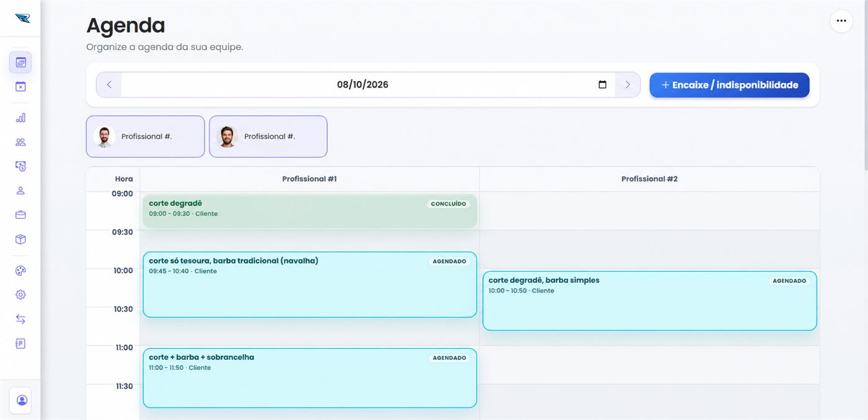This screenshot has height=420, width=868.
Task: Click Encaixe / indisponibilidade button
Action: pos(729,85)
